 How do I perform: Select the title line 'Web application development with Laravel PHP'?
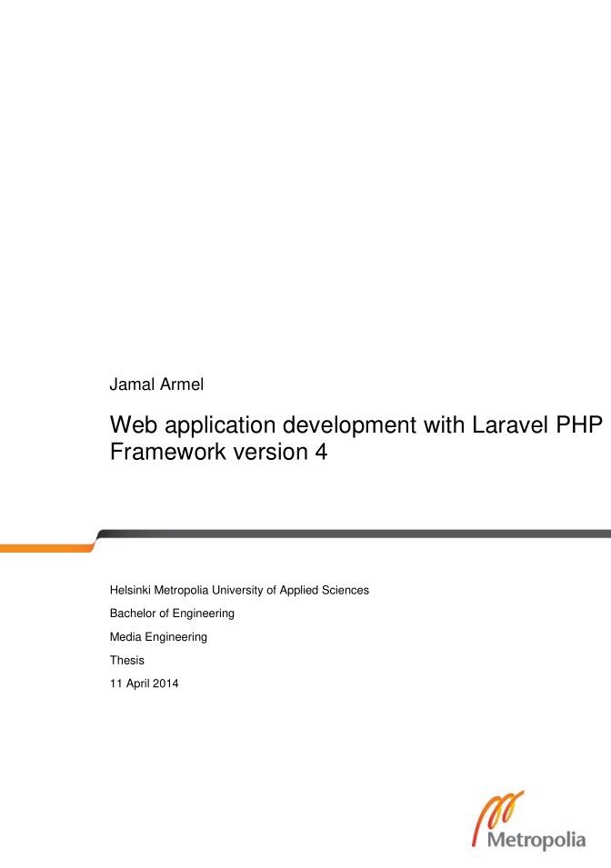point(356,425)
